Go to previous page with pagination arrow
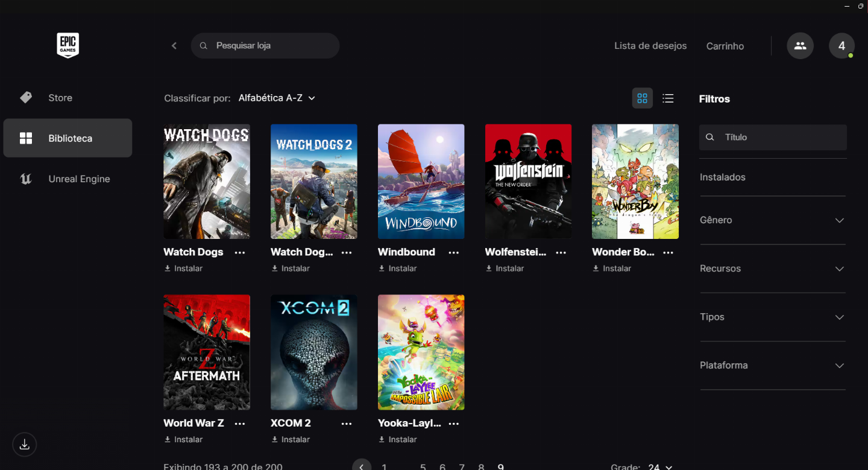This screenshot has height=470, width=868. tap(362, 466)
